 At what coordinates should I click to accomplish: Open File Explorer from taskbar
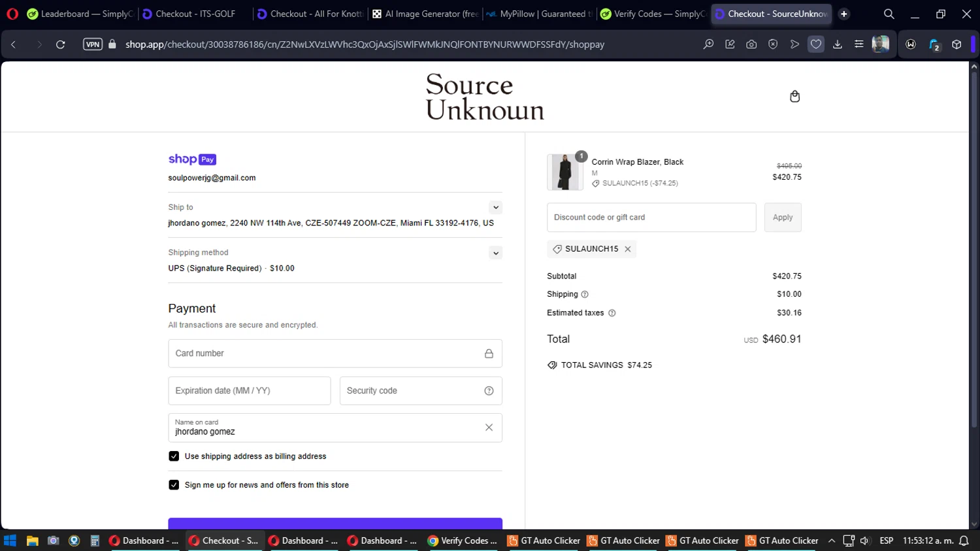(x=32, y=541)
